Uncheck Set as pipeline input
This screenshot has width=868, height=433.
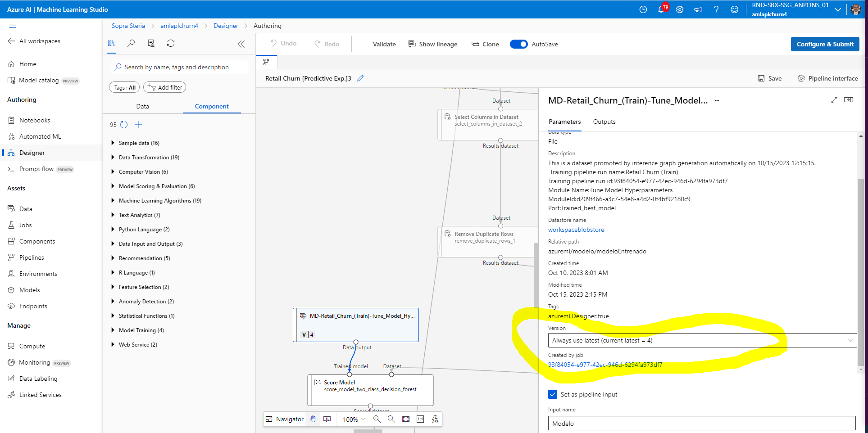[553, 394]
